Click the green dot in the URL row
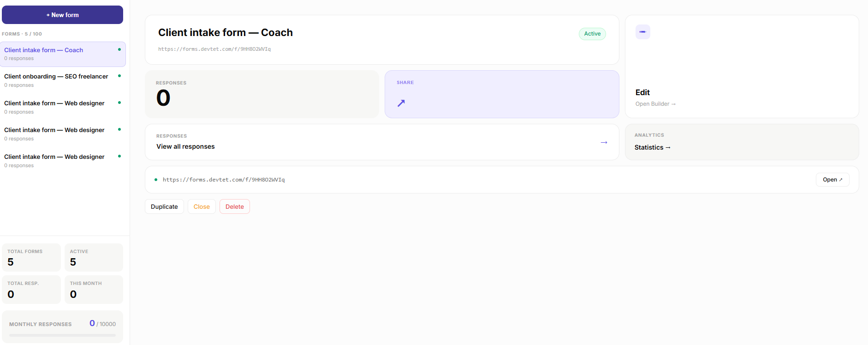 (x=156, y=180)
